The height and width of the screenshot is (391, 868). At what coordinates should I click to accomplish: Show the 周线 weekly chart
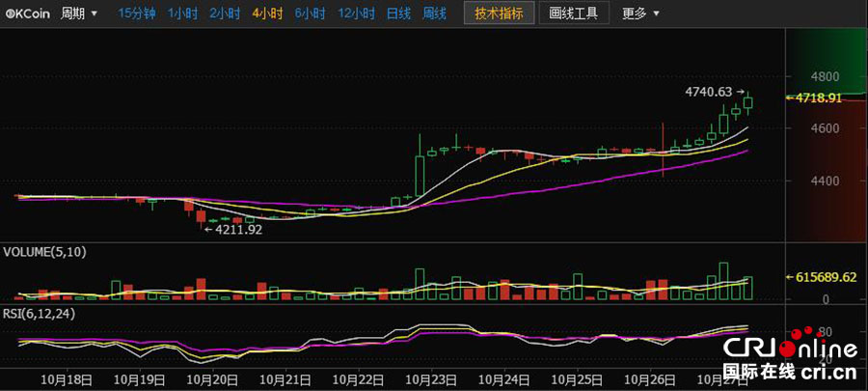click(x=434, y=14)
